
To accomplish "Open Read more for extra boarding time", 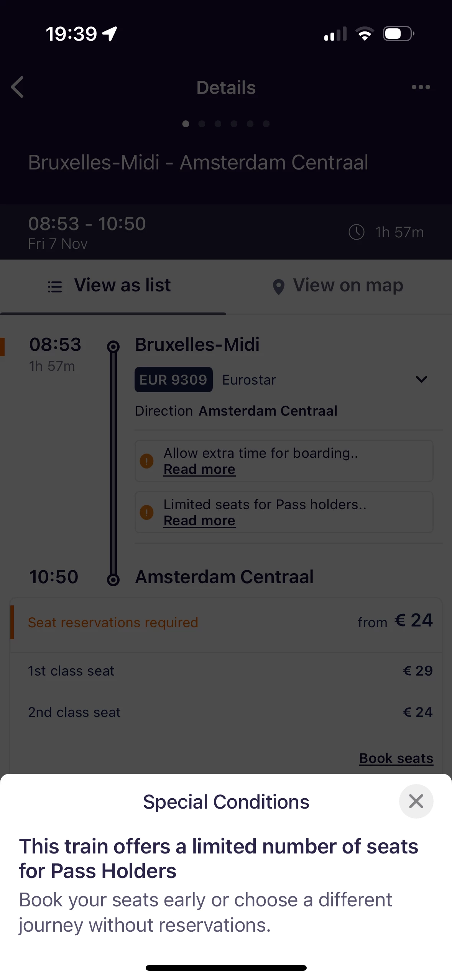I will tap(199, 469).
